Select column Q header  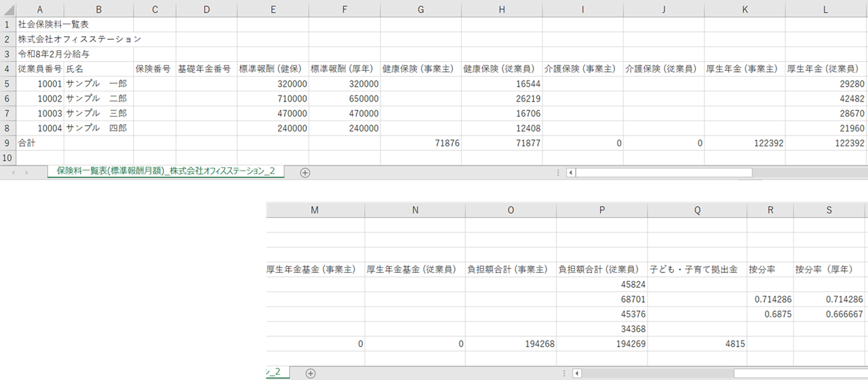point(696,211)
